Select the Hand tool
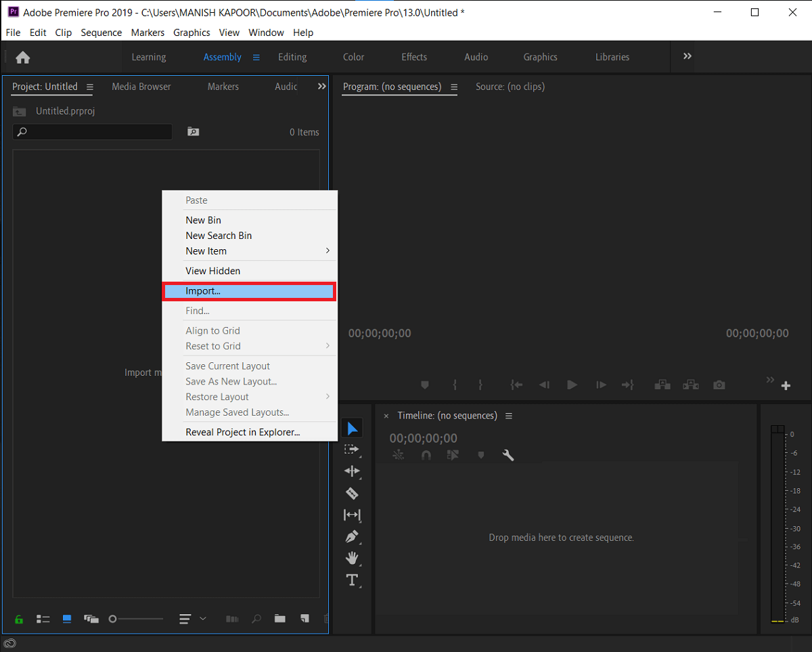The width and height of the screenshot is (812, 652). click(x=352, y=559)
